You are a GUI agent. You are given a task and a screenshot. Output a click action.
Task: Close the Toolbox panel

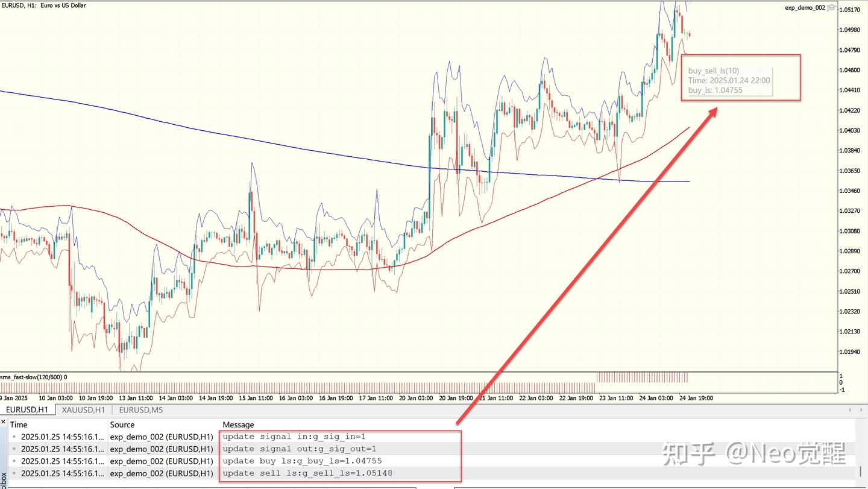3,422
